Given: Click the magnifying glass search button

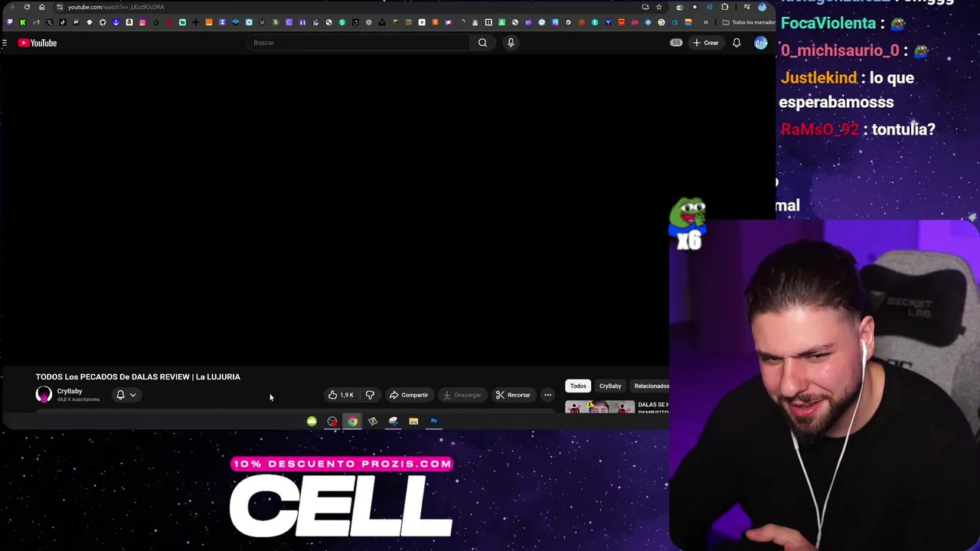Looking at the screenshot, I should click(482, 43).
